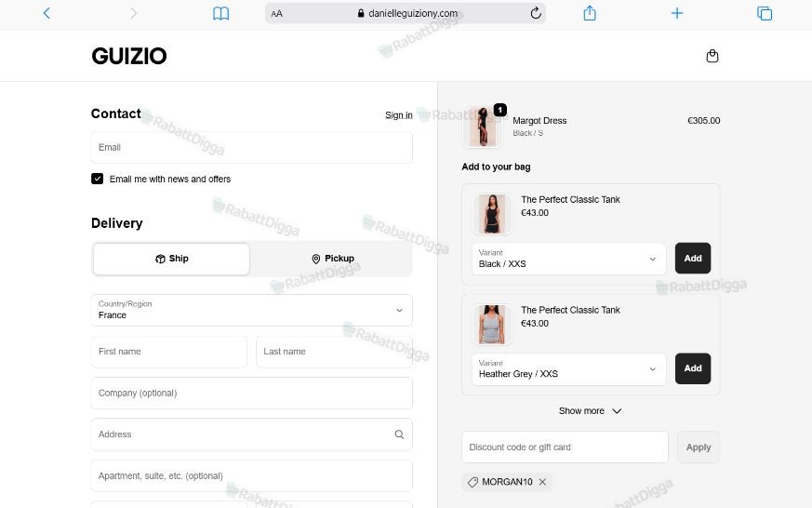
Task: Focus the Company (optional) field
Action: (x=252, y=393)
